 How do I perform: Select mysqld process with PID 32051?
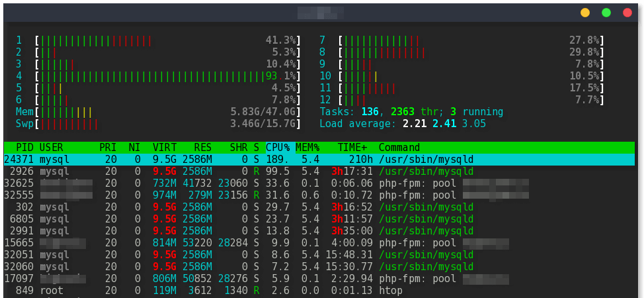click(319, 255)
